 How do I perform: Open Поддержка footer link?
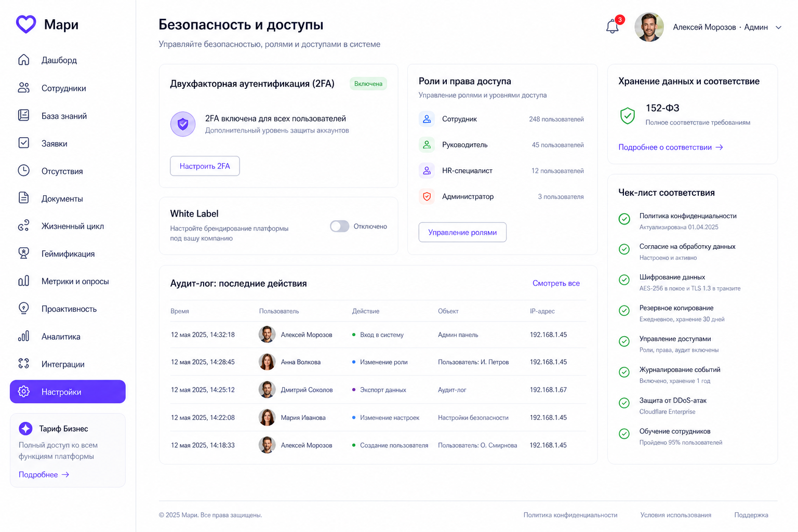[x=751, y=515]
